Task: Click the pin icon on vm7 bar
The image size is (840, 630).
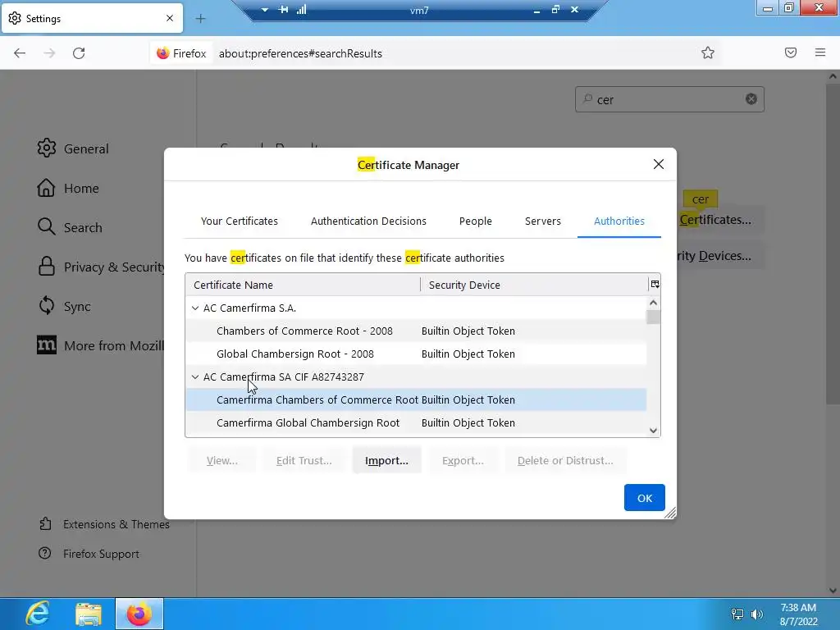Action: (283, 10)
